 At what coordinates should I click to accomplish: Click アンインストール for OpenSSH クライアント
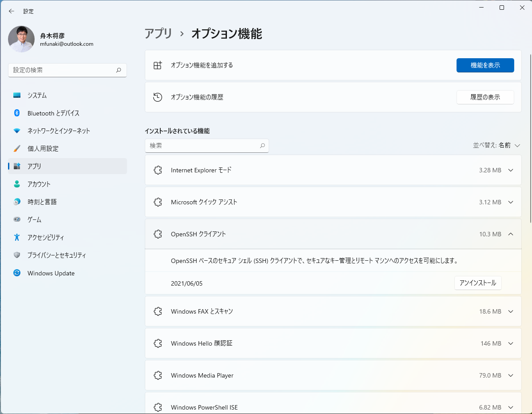point(478,283)
